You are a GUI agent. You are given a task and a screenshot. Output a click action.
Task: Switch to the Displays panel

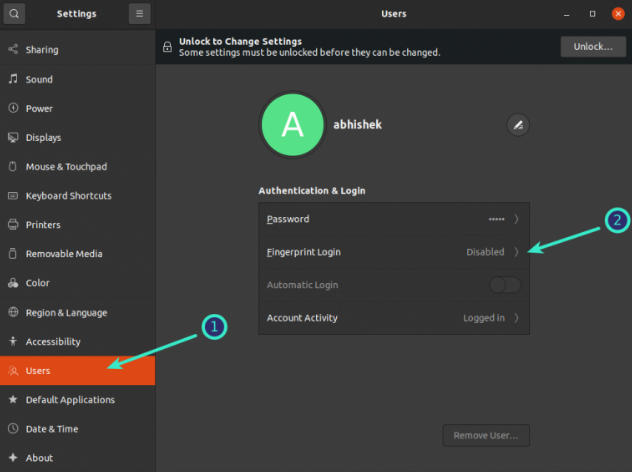click(77, 137)
